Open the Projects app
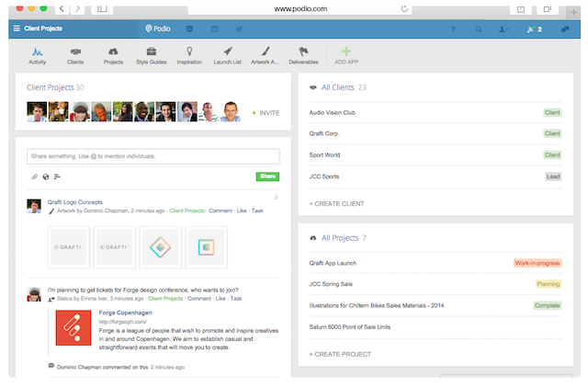The image size is (588, 387). (113, 55)
